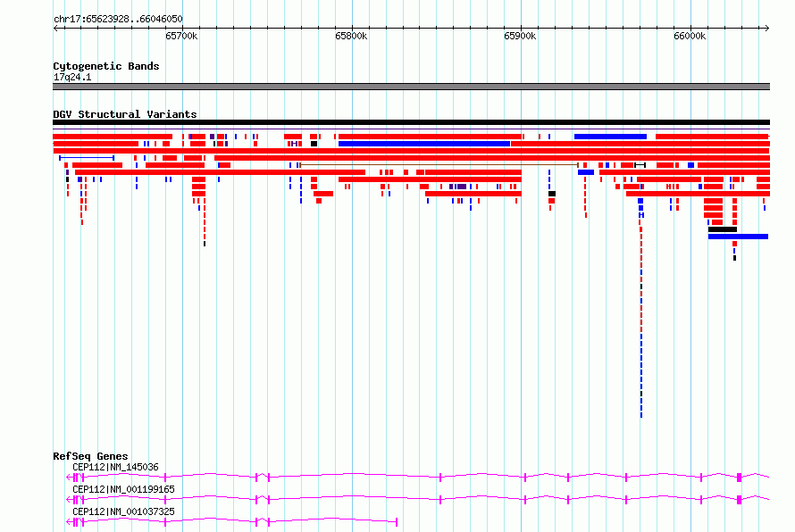Image resolution: width=795 pixels, height=532 pixels.
Task: Select the small black variant box near 65920k
Action: pos(552,194)
